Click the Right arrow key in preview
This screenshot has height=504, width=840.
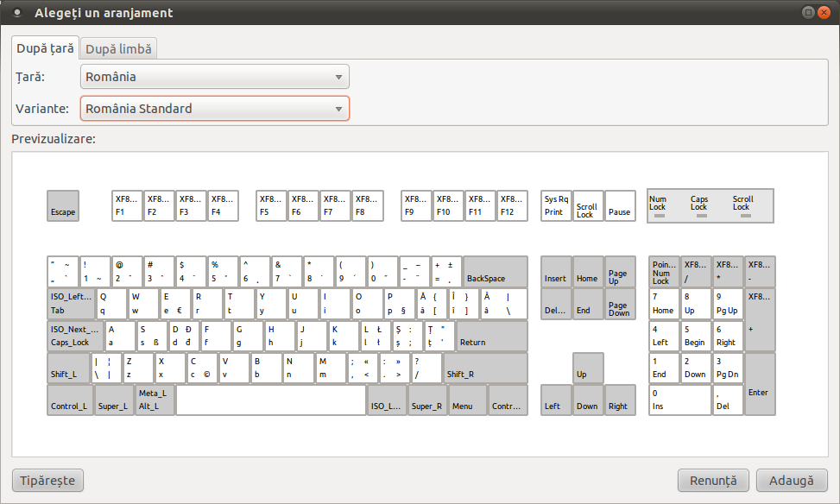pyautogui.click(x=620, y=400)
